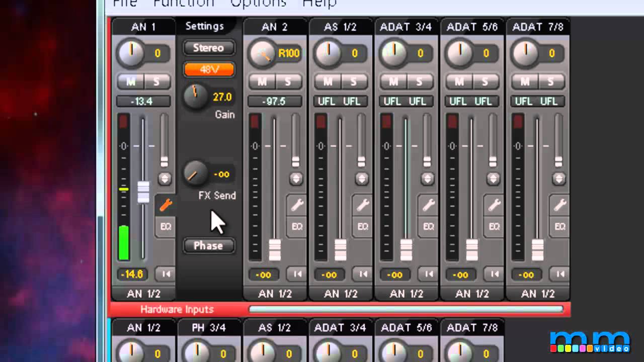
Task: Open EQ panel on ADAT 3/4 input
Action: click(x=429, y=227)
